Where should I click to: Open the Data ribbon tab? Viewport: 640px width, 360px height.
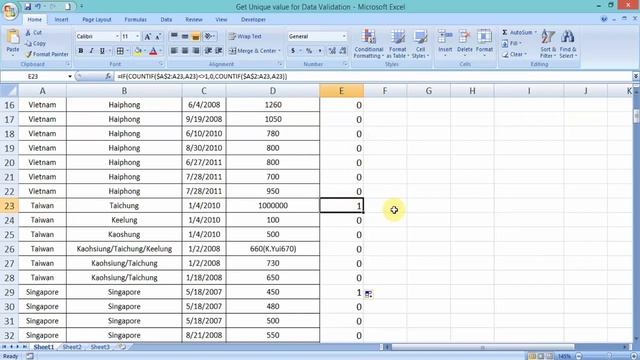coord(166,19)
